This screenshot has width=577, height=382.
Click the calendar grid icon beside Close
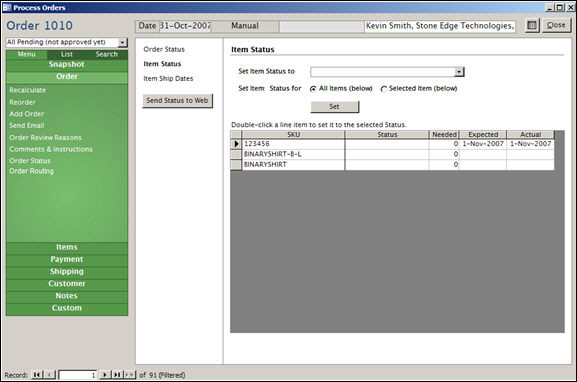[532, 25]
